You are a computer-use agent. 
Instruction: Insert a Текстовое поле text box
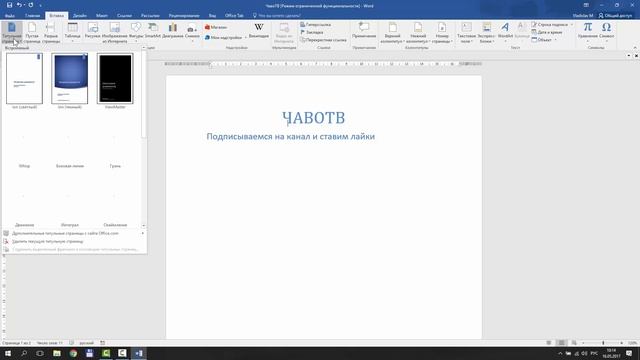point(466,33)
